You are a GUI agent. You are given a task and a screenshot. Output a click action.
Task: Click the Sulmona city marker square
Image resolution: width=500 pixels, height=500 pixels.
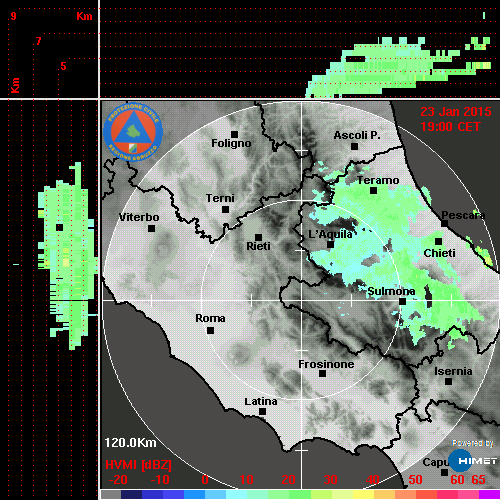click(x=403, y=302)
